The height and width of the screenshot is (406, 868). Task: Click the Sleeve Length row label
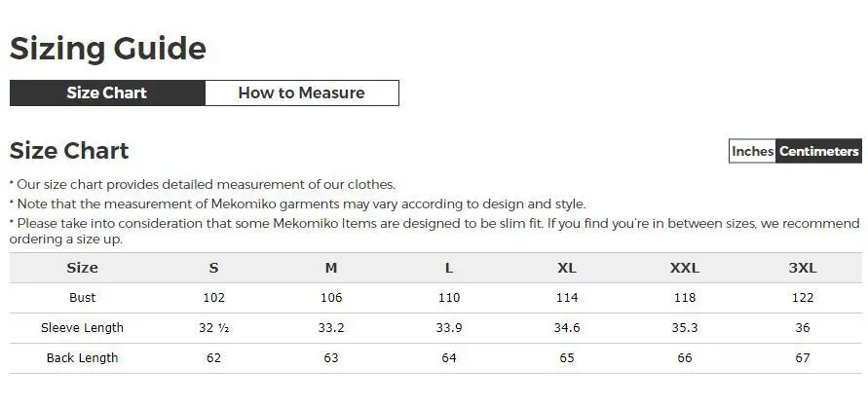click(83, 328)
